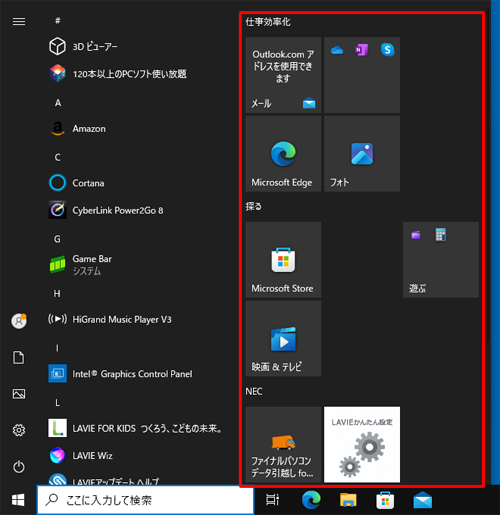Viewport: 500px width, 515px height.
Task: Click the 探る group heading
Action: tap(253, 207)
